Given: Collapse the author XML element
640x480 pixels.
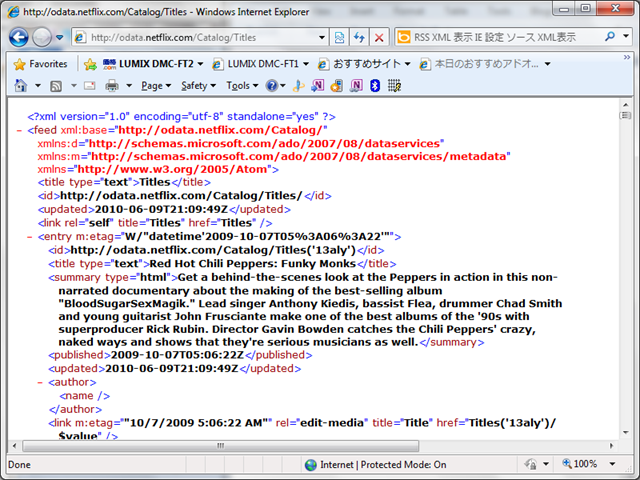Looking at the screenshot, I should (x=40, y=382).
